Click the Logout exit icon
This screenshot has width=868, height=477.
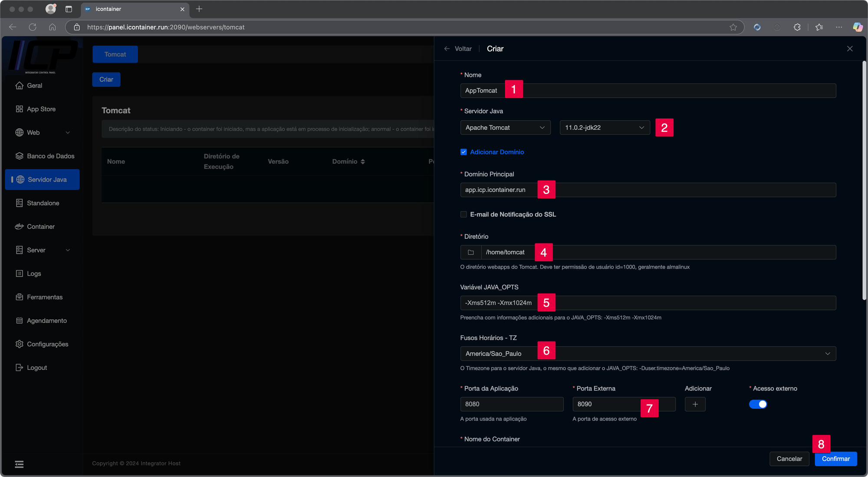(19, 368)
